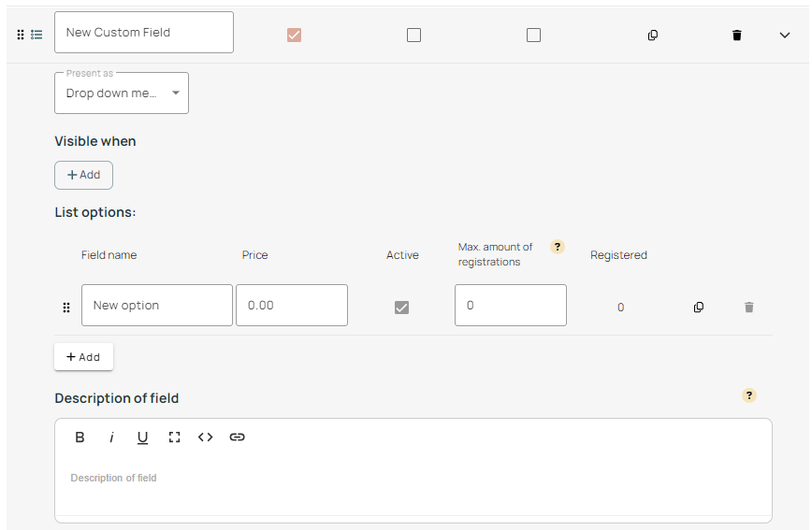
Task: Duplicate the New option list entry
Action: click(699, 308)
